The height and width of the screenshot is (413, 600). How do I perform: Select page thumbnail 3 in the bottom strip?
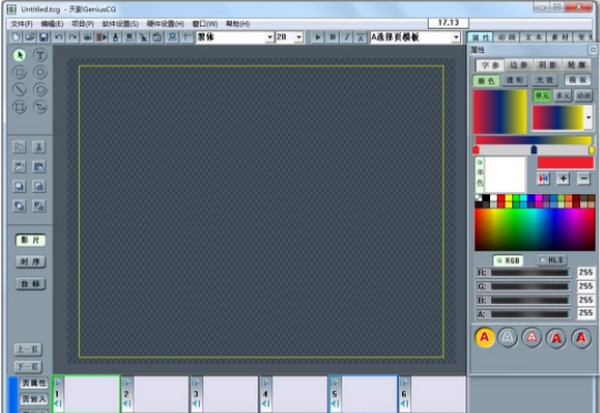point(225,395)
